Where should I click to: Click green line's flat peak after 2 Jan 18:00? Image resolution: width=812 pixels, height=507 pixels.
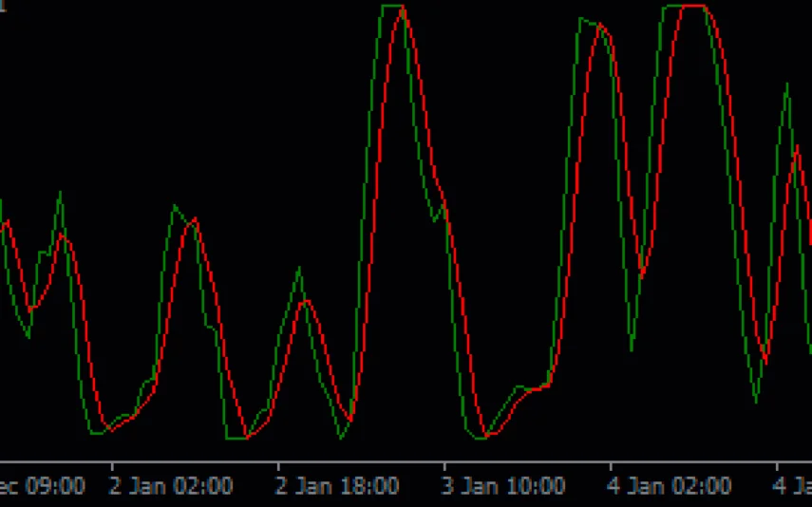pyautogui.click(x=392, y=6)
